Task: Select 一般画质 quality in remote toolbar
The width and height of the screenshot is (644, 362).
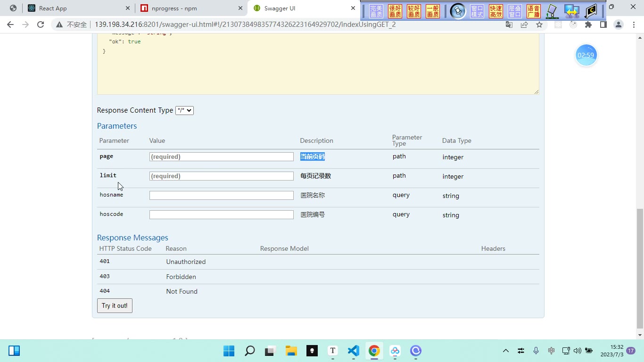Action: [433, 11]
